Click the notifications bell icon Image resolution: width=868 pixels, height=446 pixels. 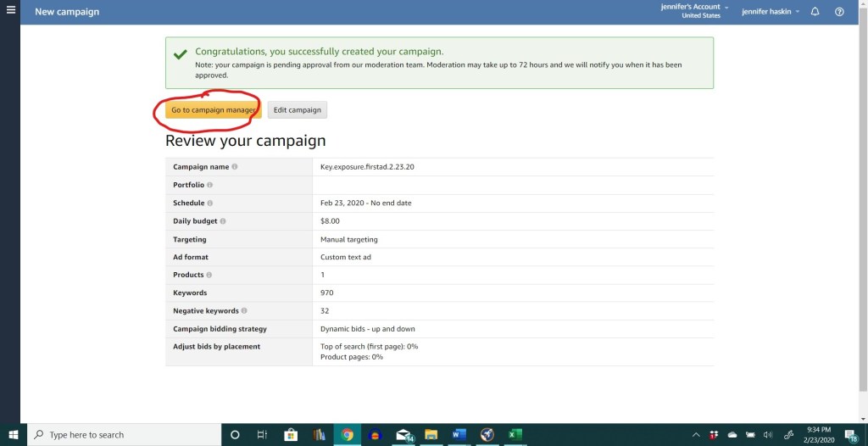pyautogui.click(x=815, y=12)
